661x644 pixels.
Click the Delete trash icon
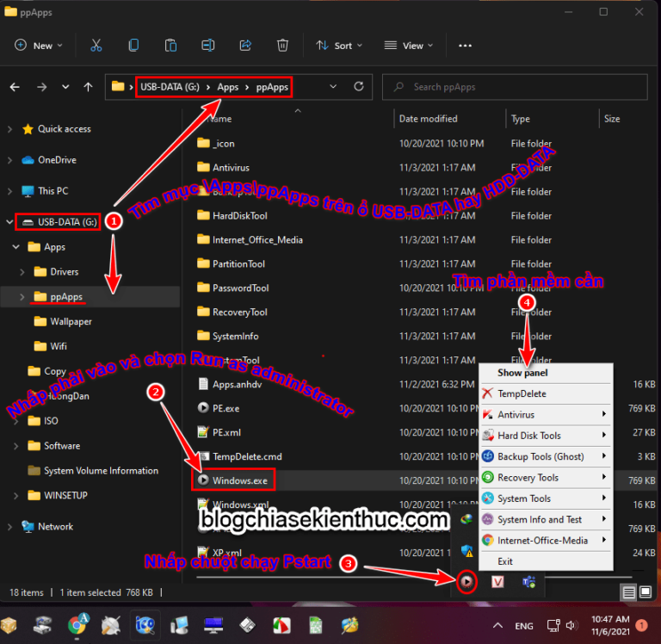pos(282,46)
